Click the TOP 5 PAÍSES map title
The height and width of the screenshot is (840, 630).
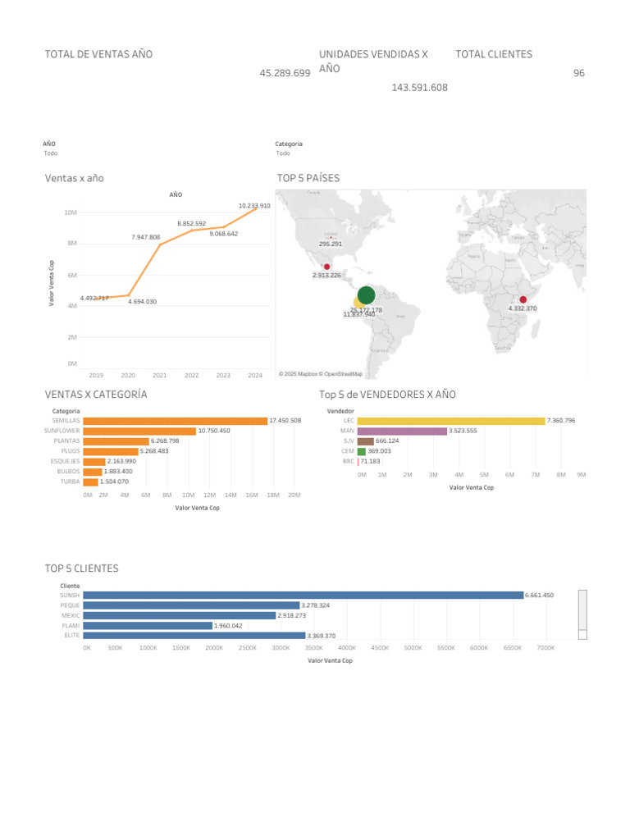[x=308, y=178]
